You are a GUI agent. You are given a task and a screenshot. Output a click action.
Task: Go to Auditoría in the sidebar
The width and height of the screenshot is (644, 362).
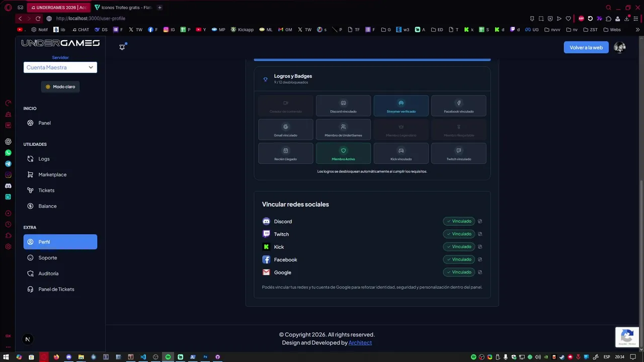click(x=60, y=274)
